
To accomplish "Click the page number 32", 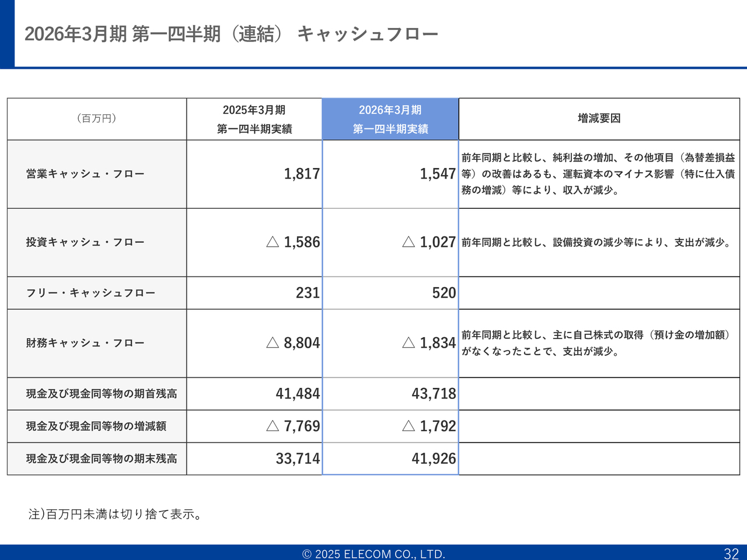I will pos(731,554).
